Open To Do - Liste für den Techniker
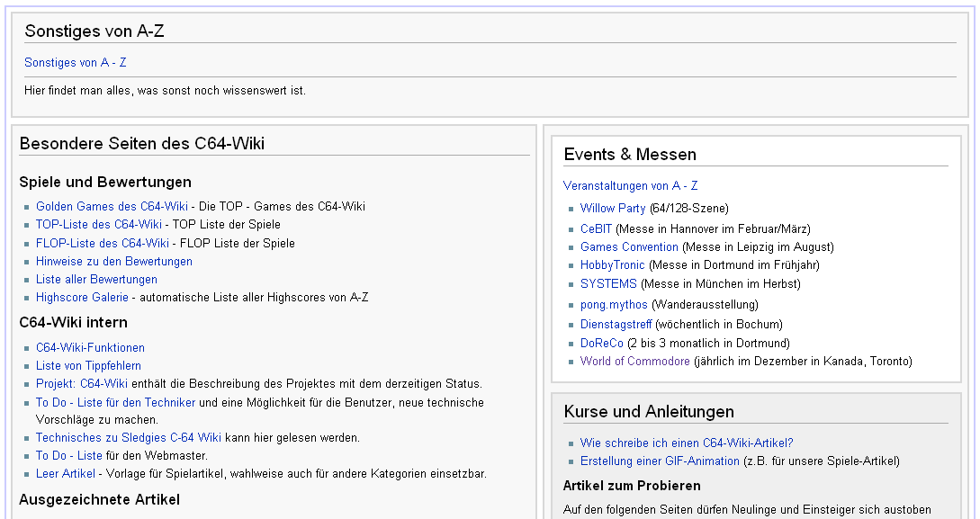Viewport: 980px width, 519px height. (x=115, y=402)
